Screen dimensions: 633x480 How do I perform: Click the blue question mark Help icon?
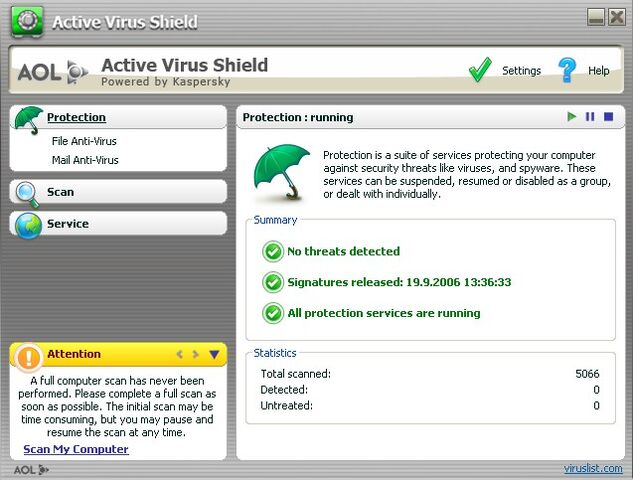567,70
